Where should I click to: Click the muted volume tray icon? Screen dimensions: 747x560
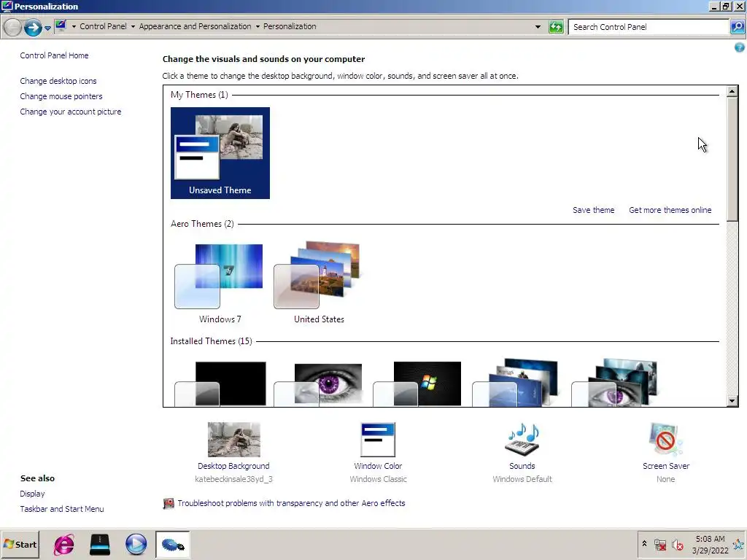tap(678, 544)
